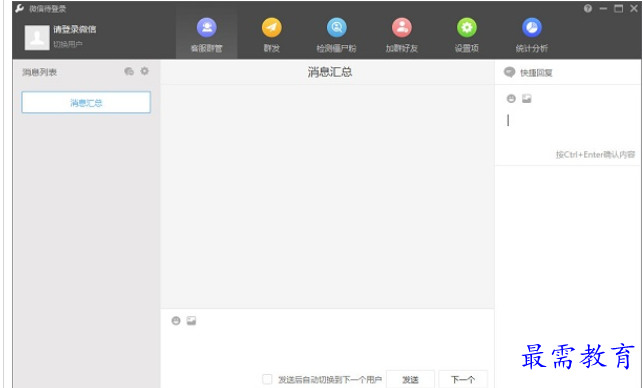Open the 设置项 settings tab
The height and width of the screenshot is (388, 643).
click(x=467, y=36)
